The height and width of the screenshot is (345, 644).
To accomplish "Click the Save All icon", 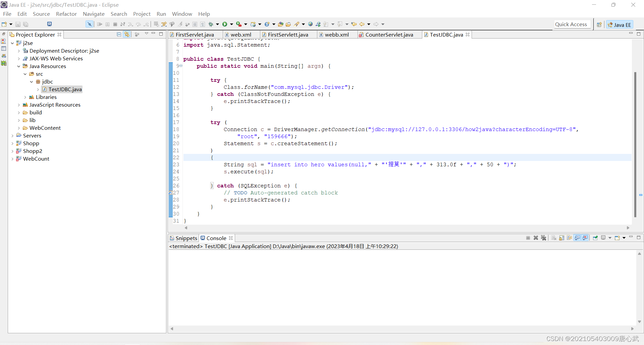I will pyautogui.click(x=26, y=24).
